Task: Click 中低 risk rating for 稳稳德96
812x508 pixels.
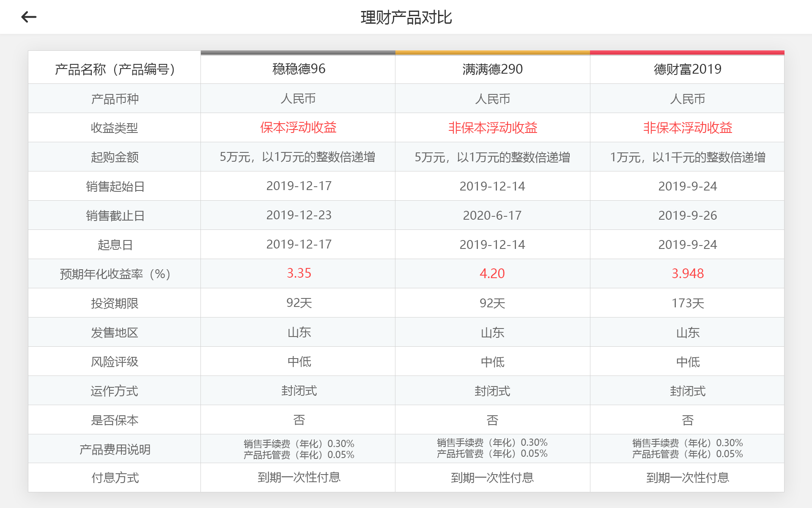Action: click(x=299, y=362)
